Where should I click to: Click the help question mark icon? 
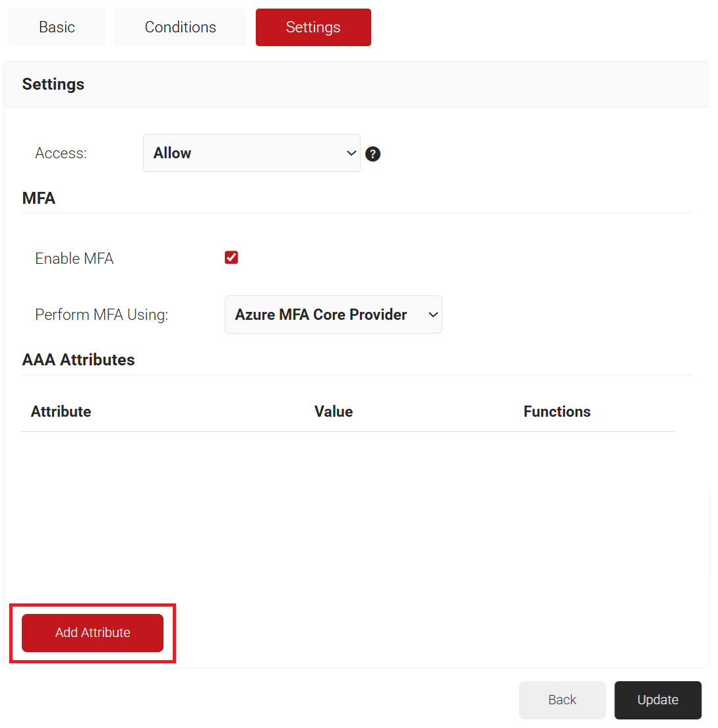click(373, 154)
